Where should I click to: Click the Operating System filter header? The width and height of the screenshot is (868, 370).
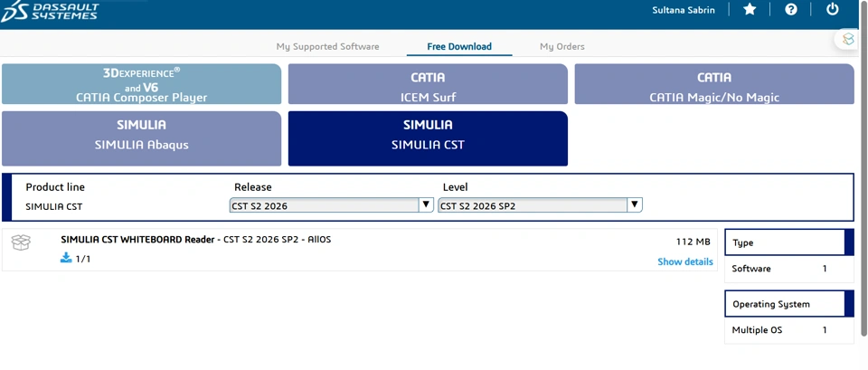tap(789, 304)
